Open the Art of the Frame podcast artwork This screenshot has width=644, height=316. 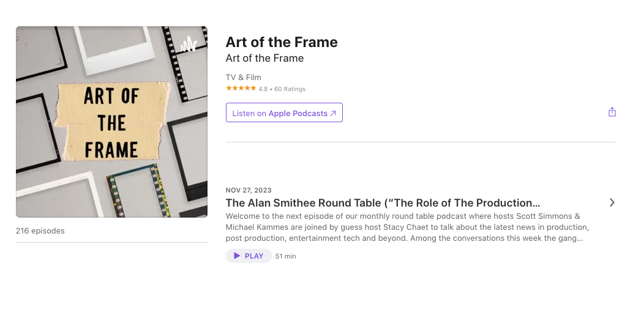point(111,122)
